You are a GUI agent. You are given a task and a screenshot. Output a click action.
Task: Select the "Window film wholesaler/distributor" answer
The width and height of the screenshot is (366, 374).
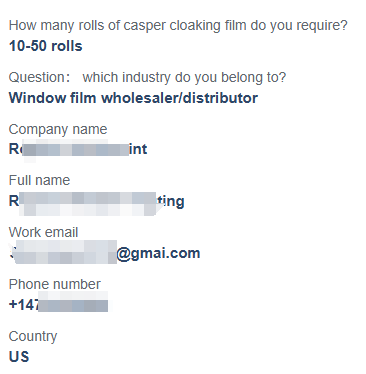pos(133,98)
